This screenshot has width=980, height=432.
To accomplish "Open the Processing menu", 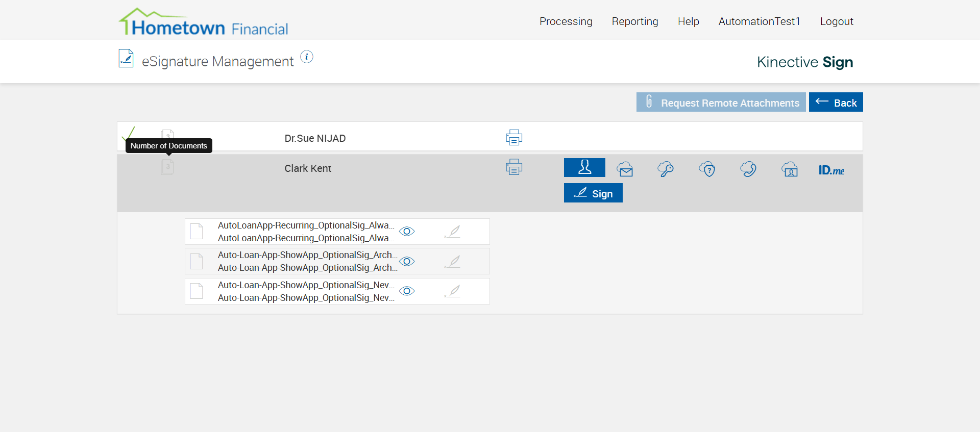I will [566, 21].
